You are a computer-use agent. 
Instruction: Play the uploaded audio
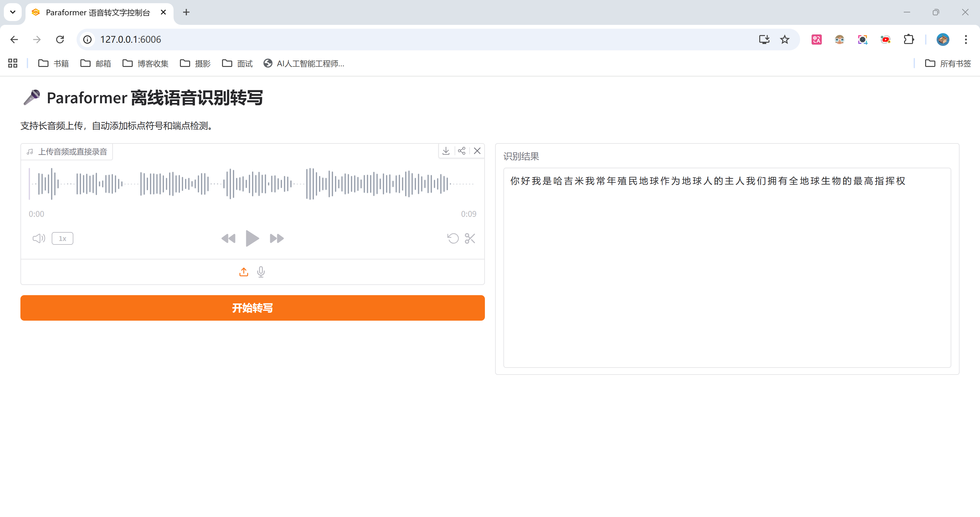point(252,238)
